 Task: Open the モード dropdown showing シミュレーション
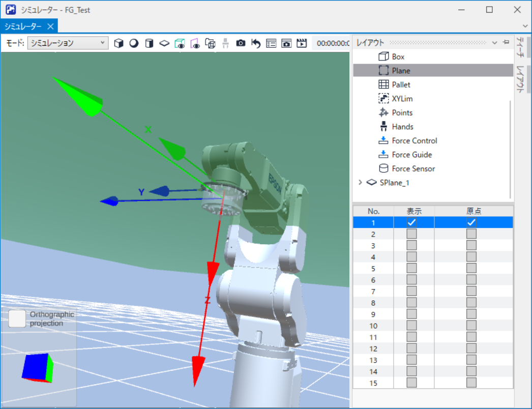[x=68, y=43]
